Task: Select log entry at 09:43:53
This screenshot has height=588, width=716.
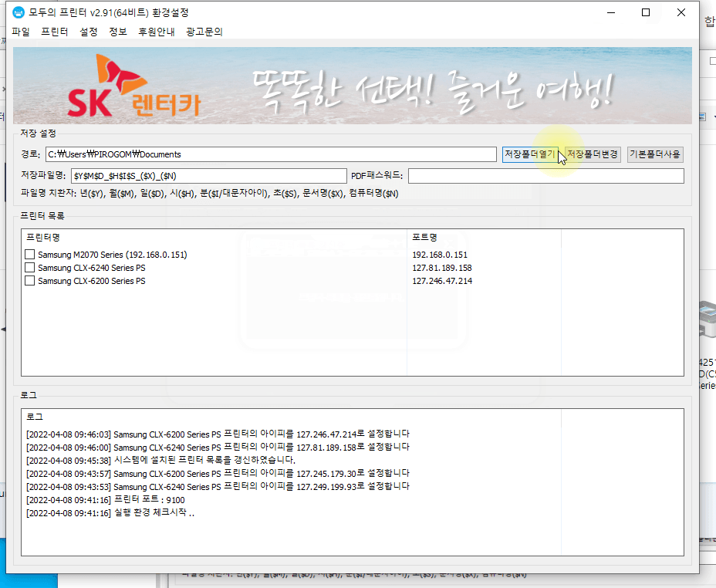Action: (x=218, y=487)
